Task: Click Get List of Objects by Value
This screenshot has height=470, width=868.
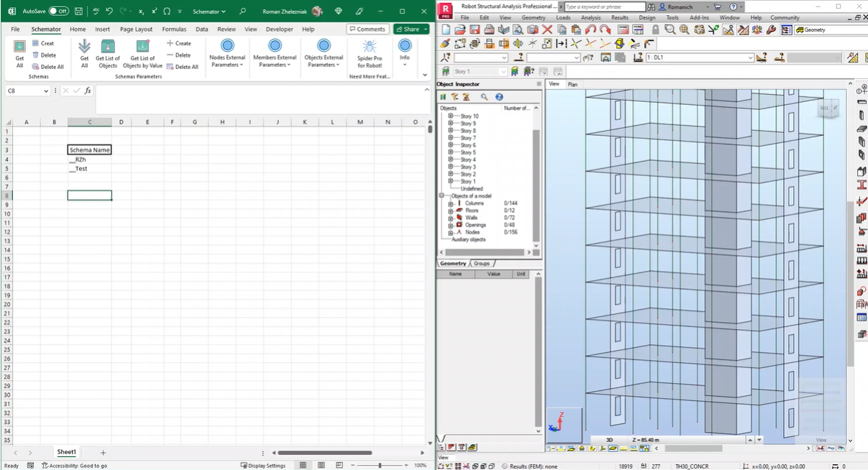Action: [142, 47]
